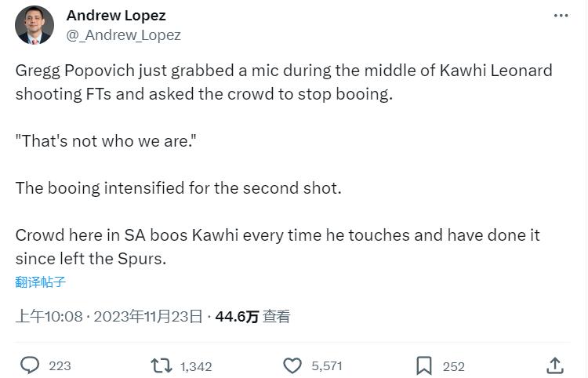Viewport: 588px width, 378px height.
Task: Open the Andrew Lopez display name link
Action: pyautogui.click(x=116, y=16)
